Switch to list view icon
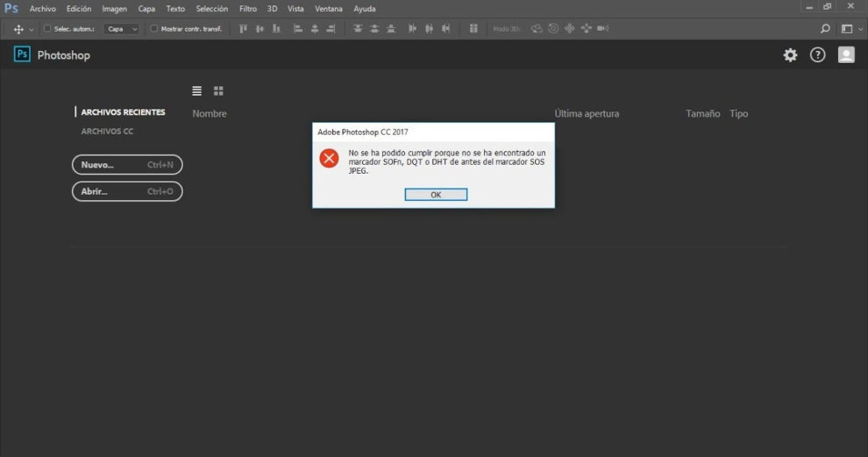 196,91
